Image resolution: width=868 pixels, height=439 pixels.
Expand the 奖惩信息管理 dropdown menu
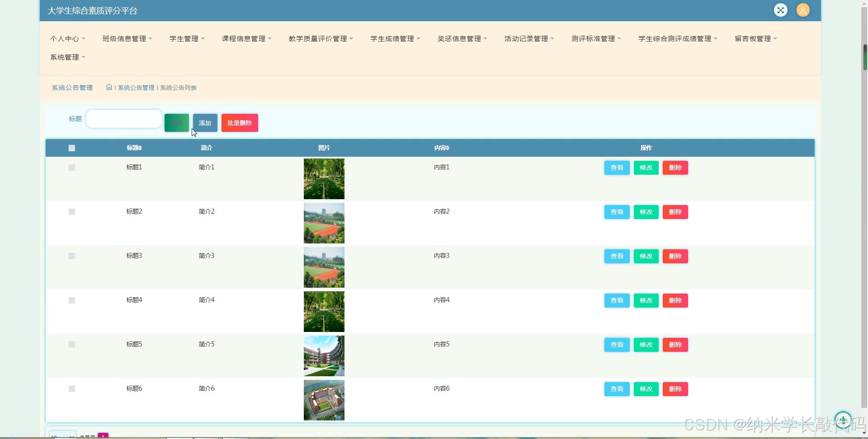click(x=462, y=39)
